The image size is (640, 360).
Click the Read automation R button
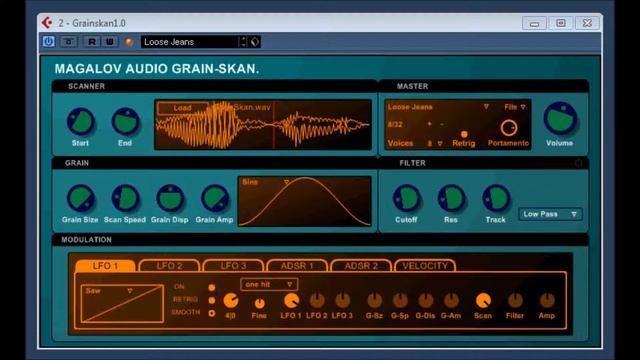(92, 42)
